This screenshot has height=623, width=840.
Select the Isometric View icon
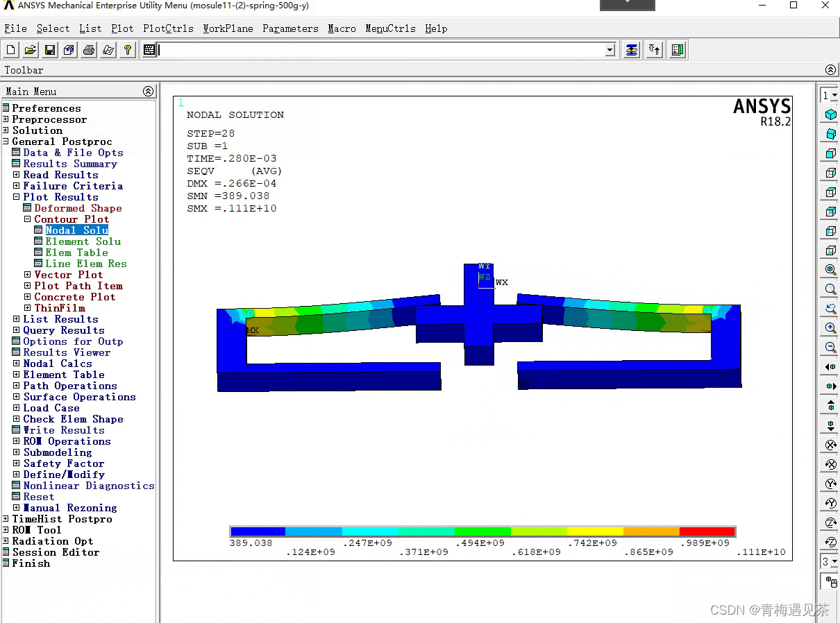click(x=830, y=114)
